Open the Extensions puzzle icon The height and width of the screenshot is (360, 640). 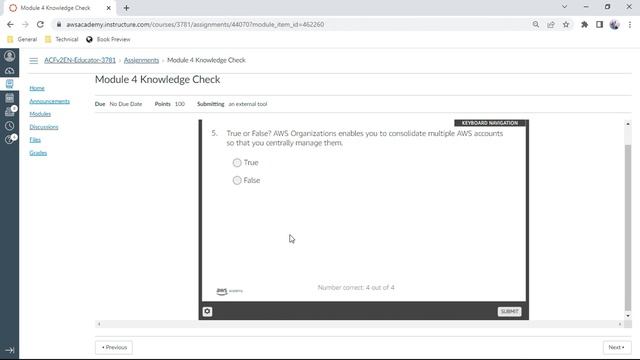coord(584,24)
